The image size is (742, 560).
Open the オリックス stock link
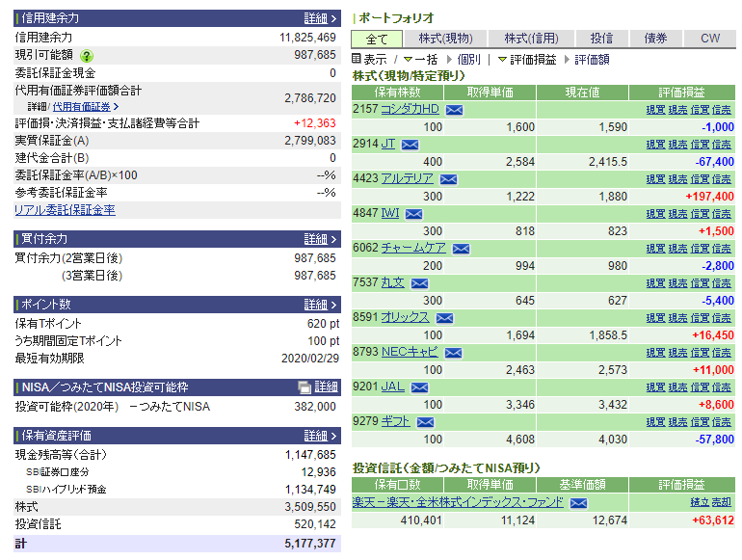(x=405, y=317)
